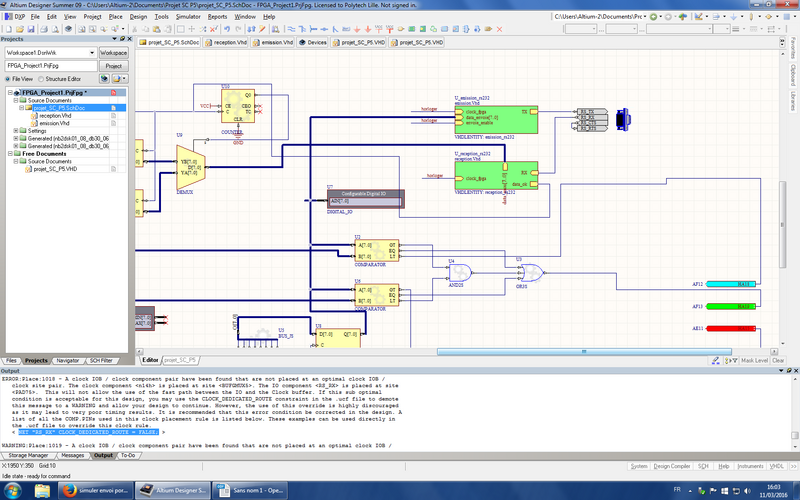
Task: Click the Mask Level button
Action: tap(754, 360)
